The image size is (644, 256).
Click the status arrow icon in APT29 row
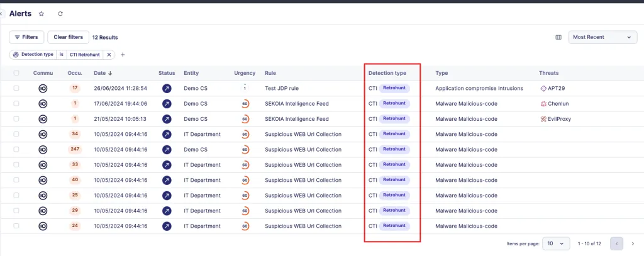[x=167, y=88]
